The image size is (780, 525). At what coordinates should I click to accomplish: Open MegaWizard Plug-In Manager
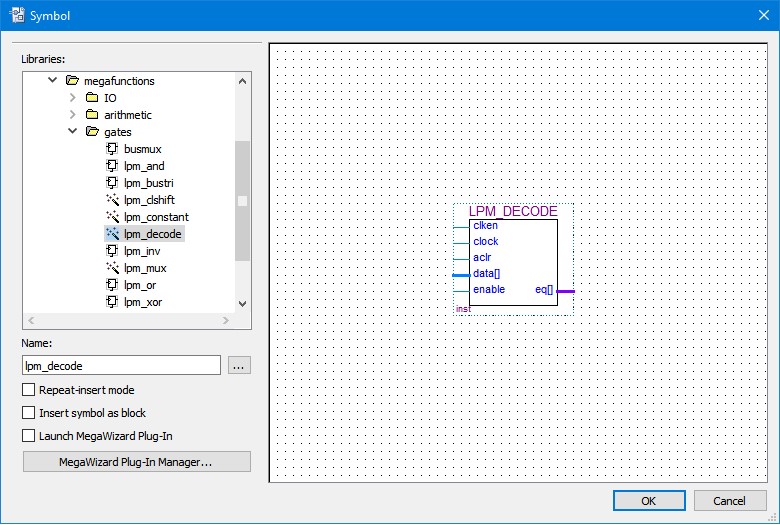coord(136,462)
